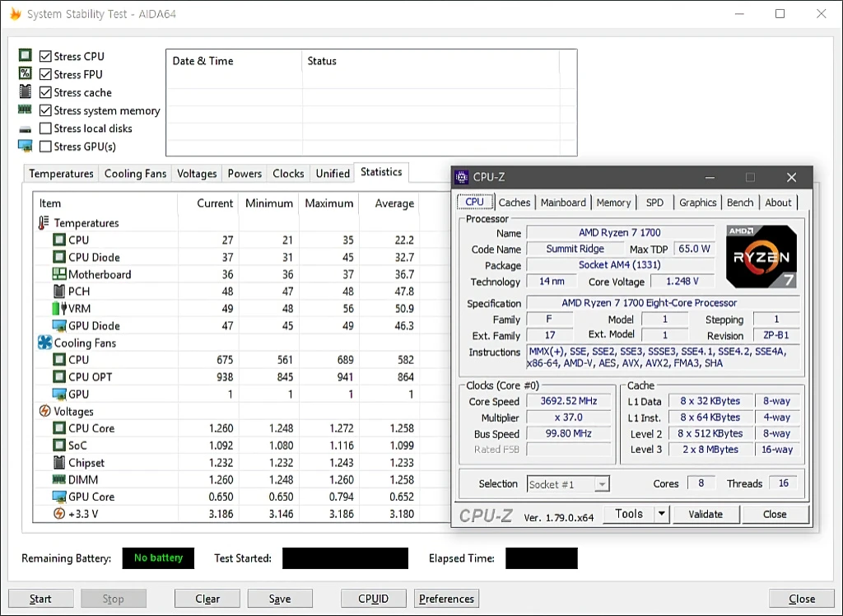Click the Core Speed 3692.52 MHz field
843x616 pixels.
point(569,401)
